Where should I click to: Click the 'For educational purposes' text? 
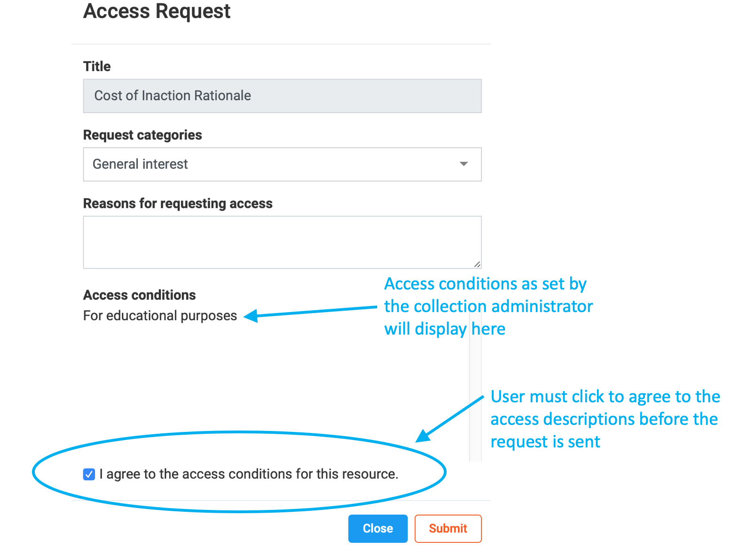tap(160, 316)
